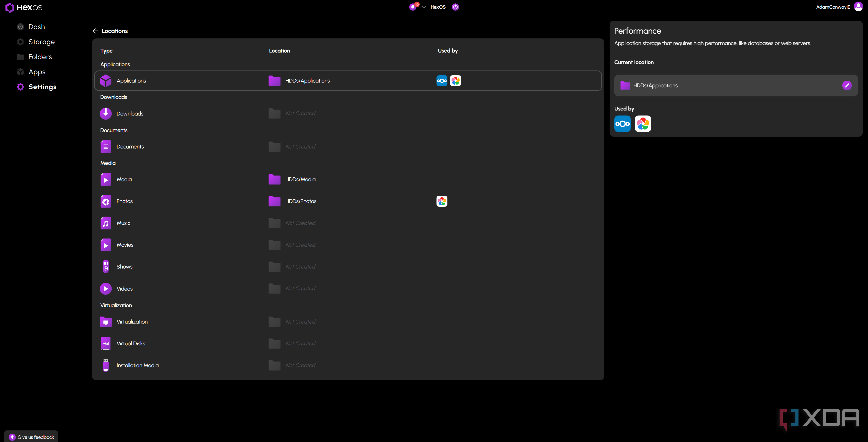Click the Media play icon
Image resolution: width=868 pixels, height=442 pixels.
point(106,180)
